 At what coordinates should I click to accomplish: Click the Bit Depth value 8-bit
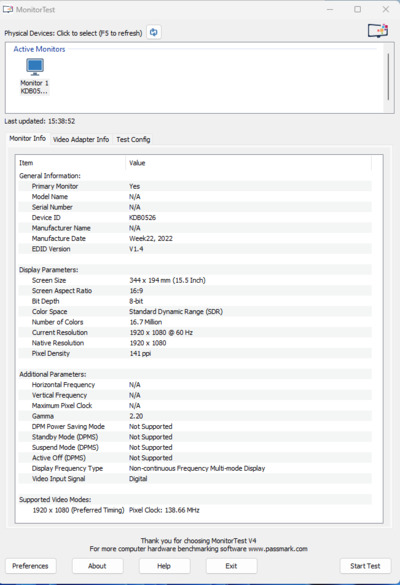(136, 301)
